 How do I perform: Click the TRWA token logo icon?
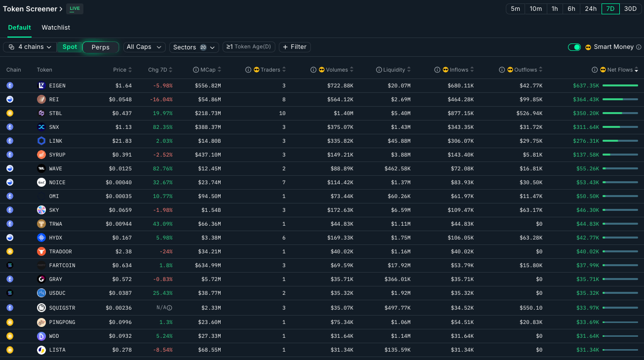41,224
